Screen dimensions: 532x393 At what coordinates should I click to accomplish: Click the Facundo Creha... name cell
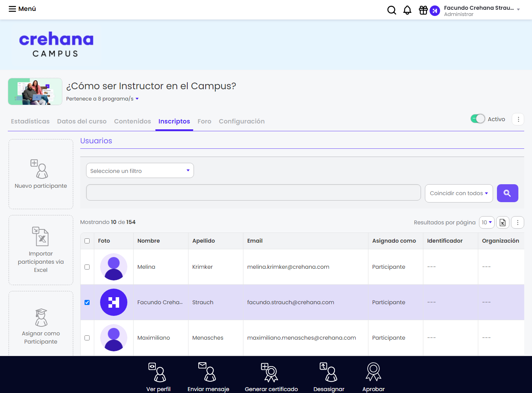[160, 302]
